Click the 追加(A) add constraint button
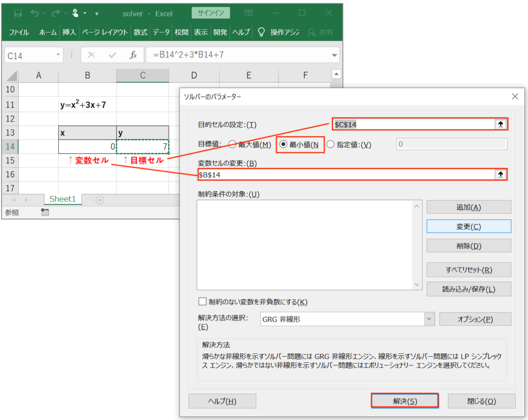528x420 pixels. 469,207
